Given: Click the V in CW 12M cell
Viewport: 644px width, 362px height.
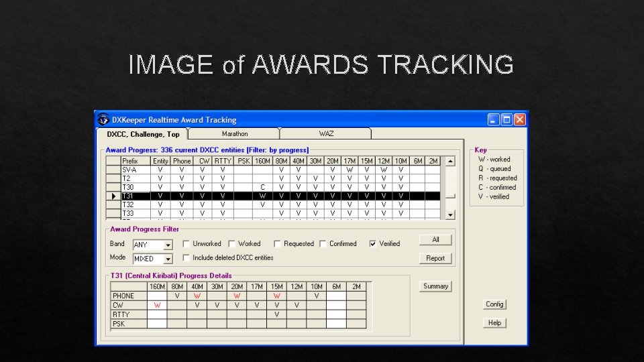Looking at the screenshot, I should (x=297, y=306).
